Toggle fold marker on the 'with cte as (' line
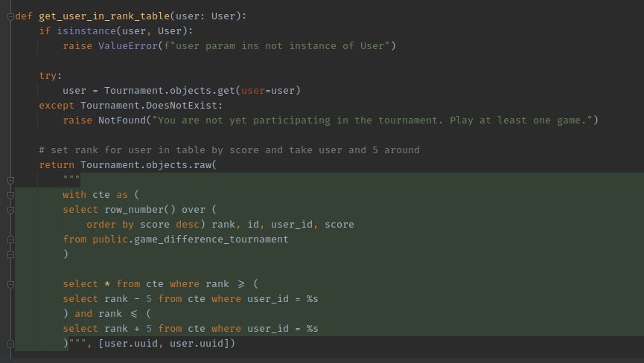644x363 pixels. point(10,195)
